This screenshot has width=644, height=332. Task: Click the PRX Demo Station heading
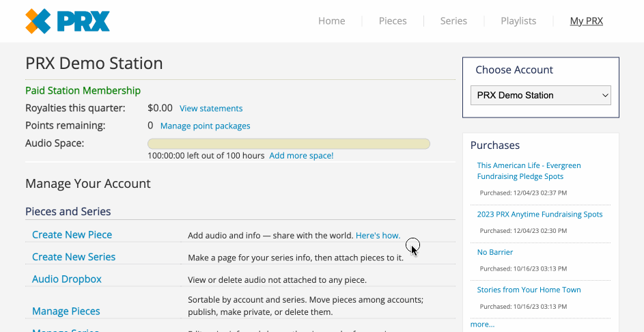(x=94, y=64)
